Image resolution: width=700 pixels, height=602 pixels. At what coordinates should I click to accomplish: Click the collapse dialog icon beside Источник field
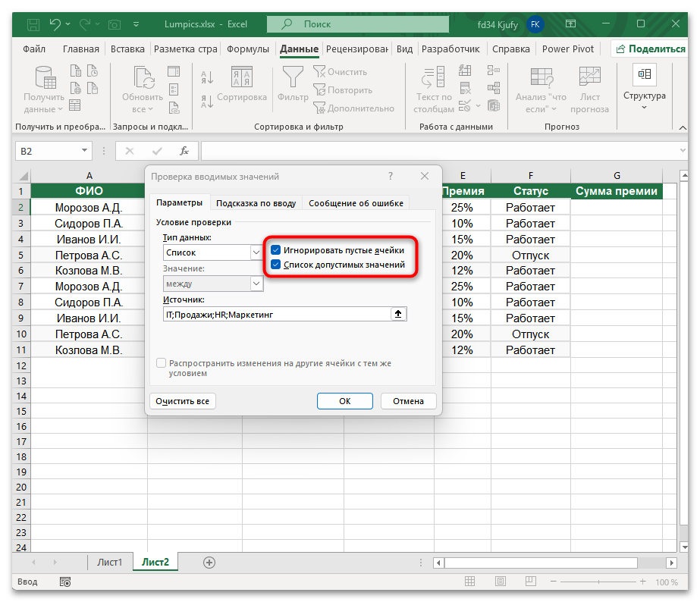point(399,314)
